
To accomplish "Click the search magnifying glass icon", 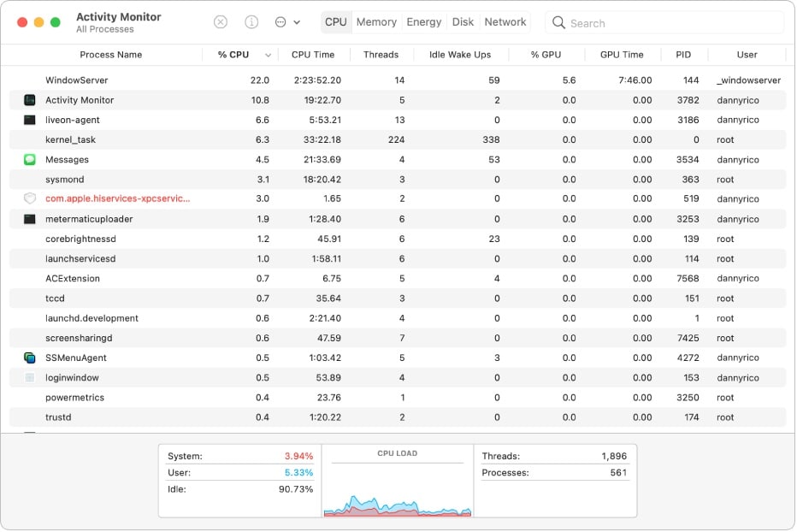I will click(558, 22).
